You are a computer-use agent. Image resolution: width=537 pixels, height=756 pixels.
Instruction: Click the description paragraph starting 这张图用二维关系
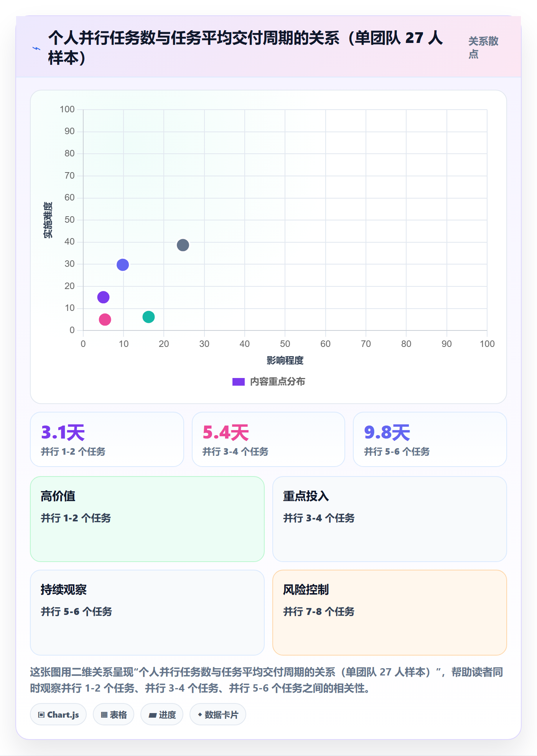tap(267, 680)
